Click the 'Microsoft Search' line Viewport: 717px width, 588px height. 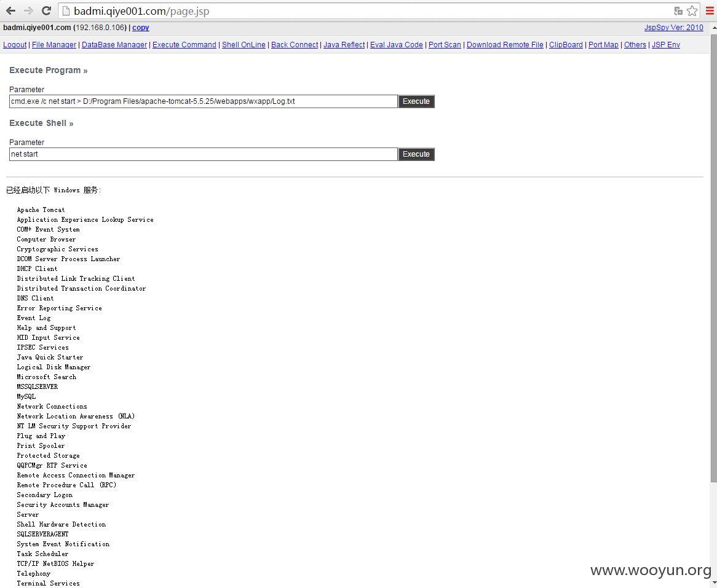pos(46,377)
